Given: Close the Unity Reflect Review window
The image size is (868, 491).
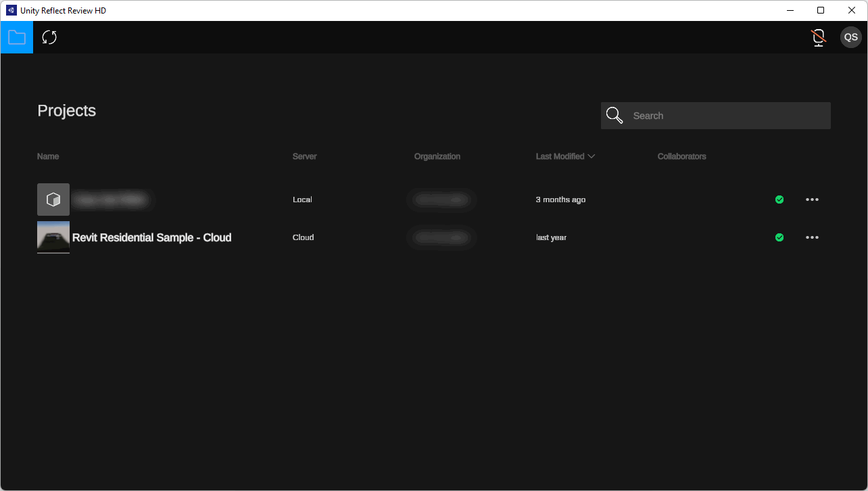Looking at the screenshot, I should click(852, 10).
